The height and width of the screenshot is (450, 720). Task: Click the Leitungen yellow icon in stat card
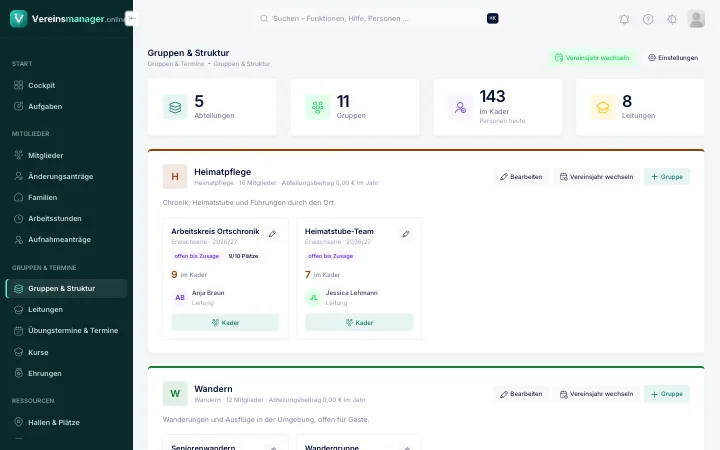point(603,107)
